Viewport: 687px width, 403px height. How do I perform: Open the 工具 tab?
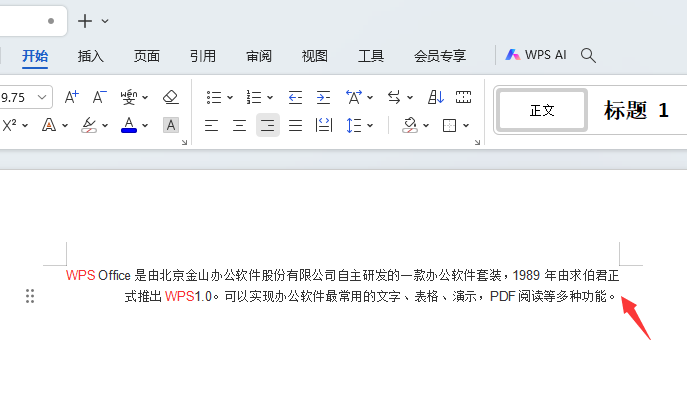(371, 56)
